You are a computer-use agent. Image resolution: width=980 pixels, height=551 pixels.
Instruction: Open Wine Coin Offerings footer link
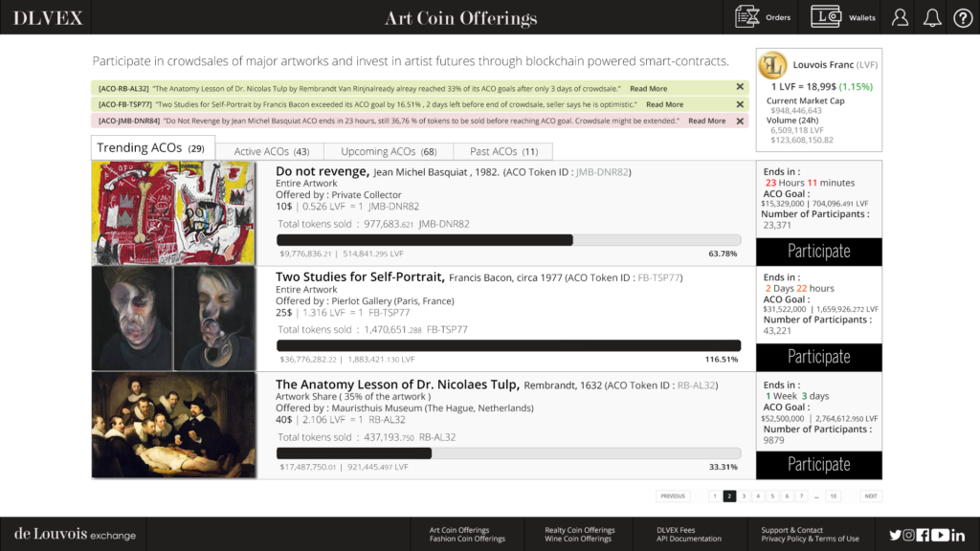577,539
